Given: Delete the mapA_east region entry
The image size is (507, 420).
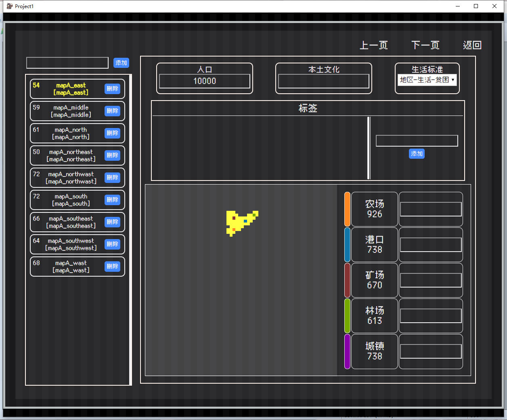Looking at the screenshot, I should point(112,89).
